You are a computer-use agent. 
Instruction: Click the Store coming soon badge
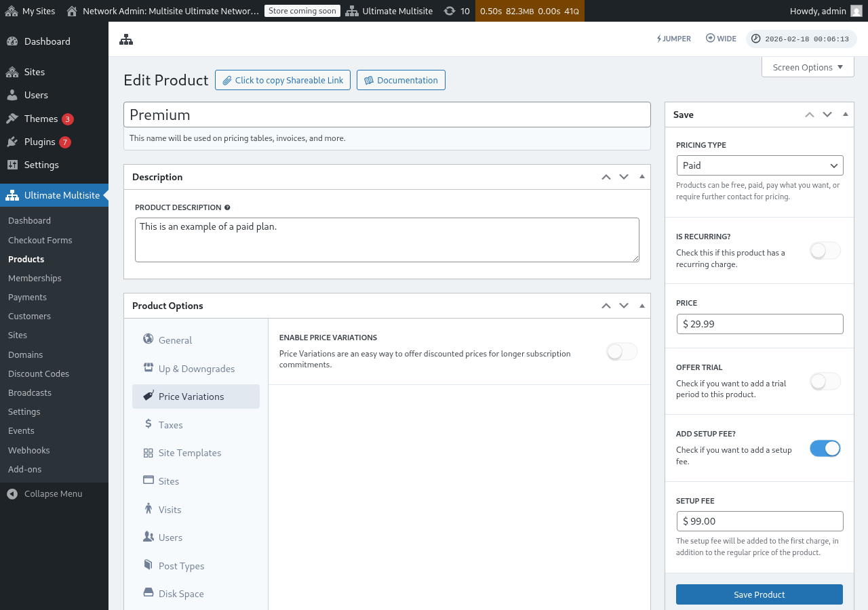click(302, 11)
